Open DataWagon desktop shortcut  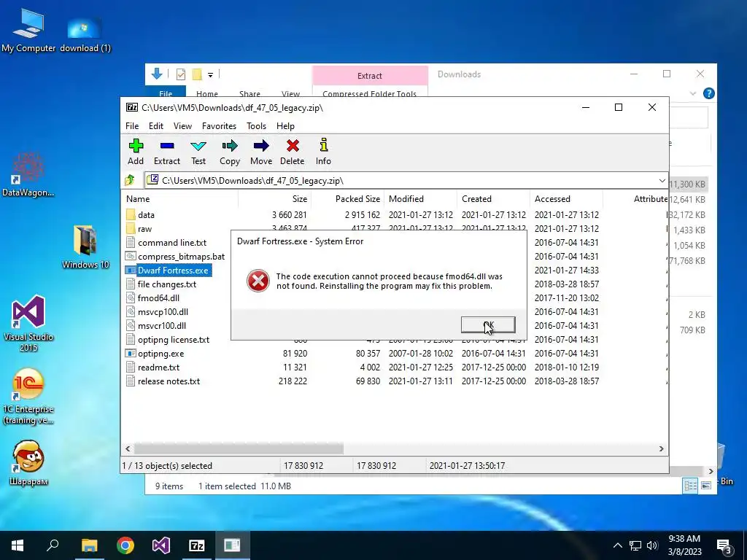coord(28,174)
